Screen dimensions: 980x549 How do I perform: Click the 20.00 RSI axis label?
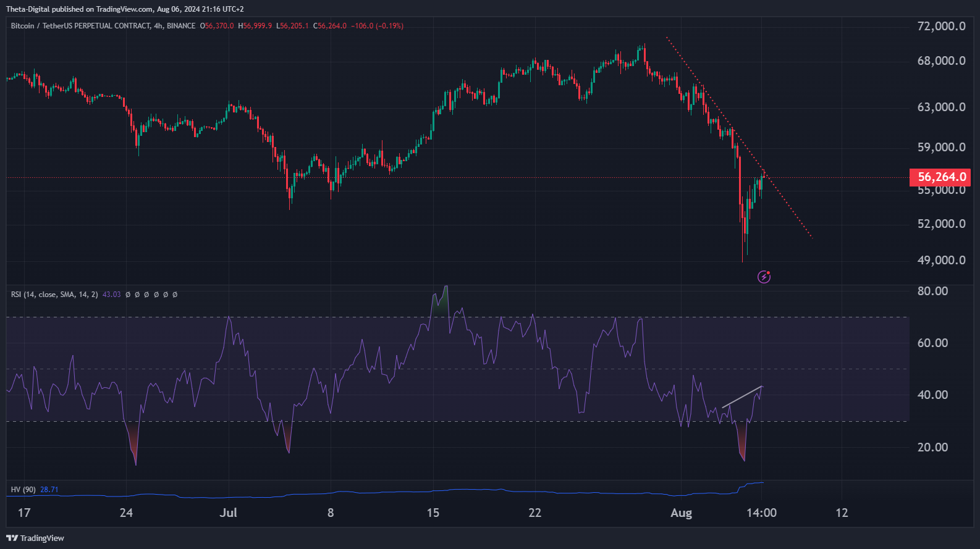(x=932, y=447)
